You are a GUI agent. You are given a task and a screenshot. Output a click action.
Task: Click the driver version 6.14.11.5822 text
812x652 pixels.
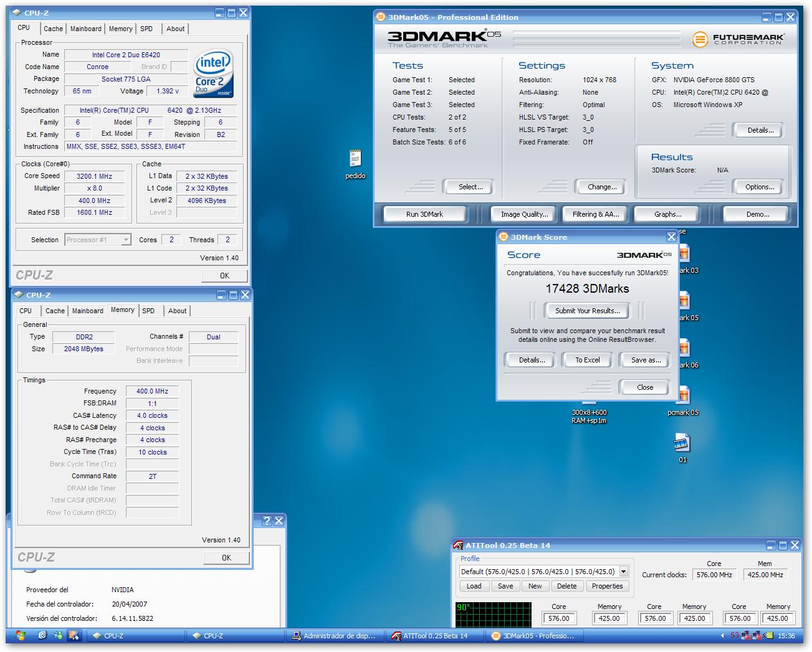tap(133, 618)
